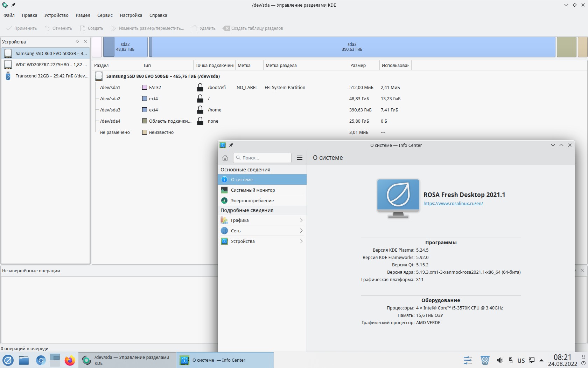
Task: Open Firefox from the taskbar
Action: pyautogui.click(x=70, y=360)
